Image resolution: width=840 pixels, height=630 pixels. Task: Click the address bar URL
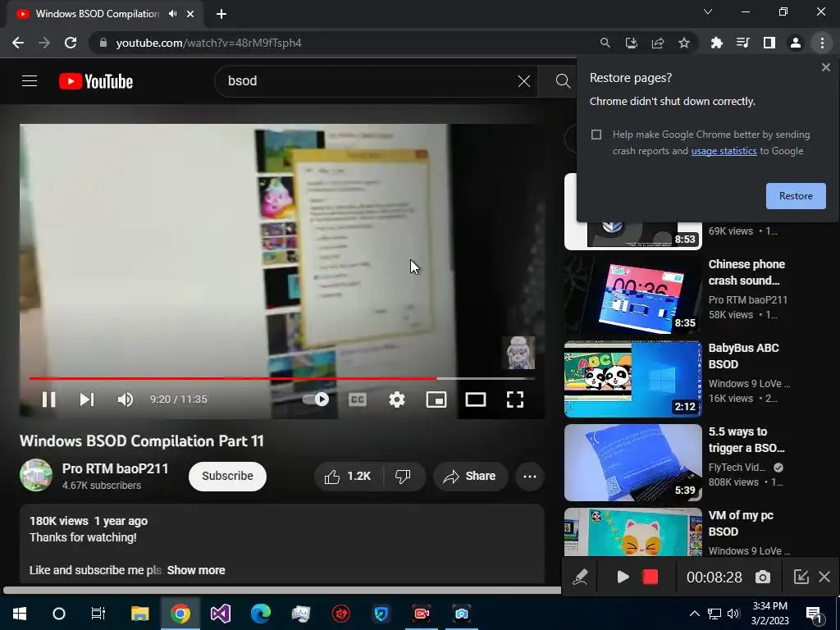pyautogui.click(x=208, y=43)
